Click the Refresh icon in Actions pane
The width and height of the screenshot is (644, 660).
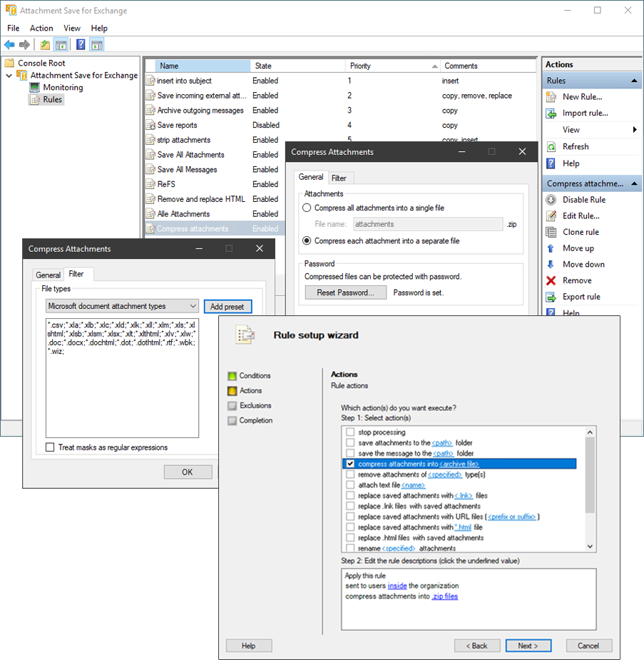click(x=551, y=146)
